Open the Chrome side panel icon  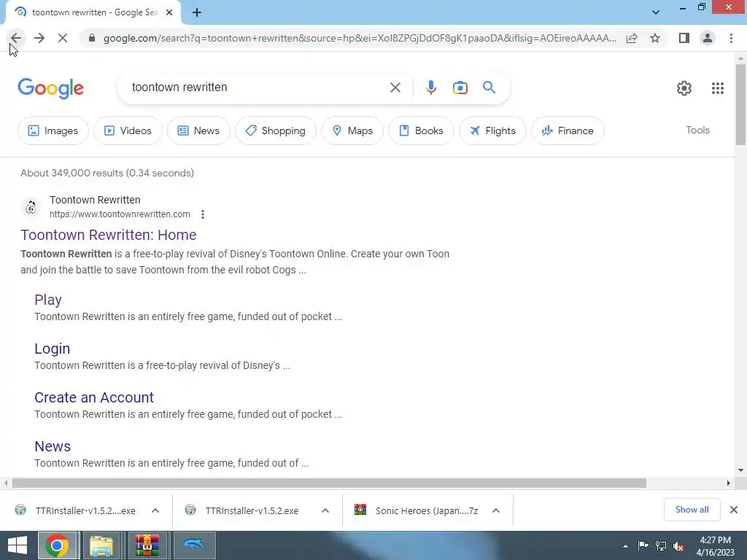[x=684, y=38]
